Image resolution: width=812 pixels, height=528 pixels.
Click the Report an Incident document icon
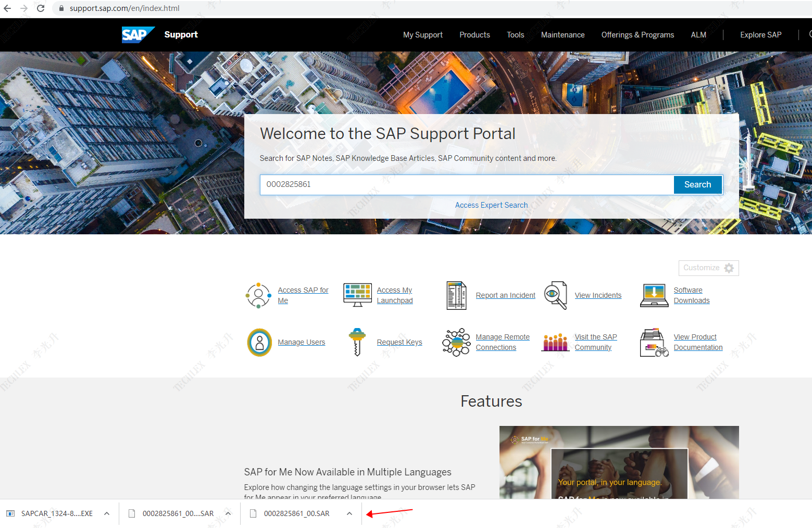456,295
